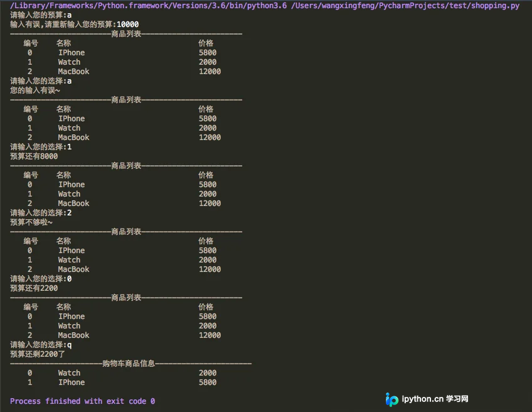Click the line "请输入您的选择:a"
The image size is (532, 412).
(x=41, y=81)
